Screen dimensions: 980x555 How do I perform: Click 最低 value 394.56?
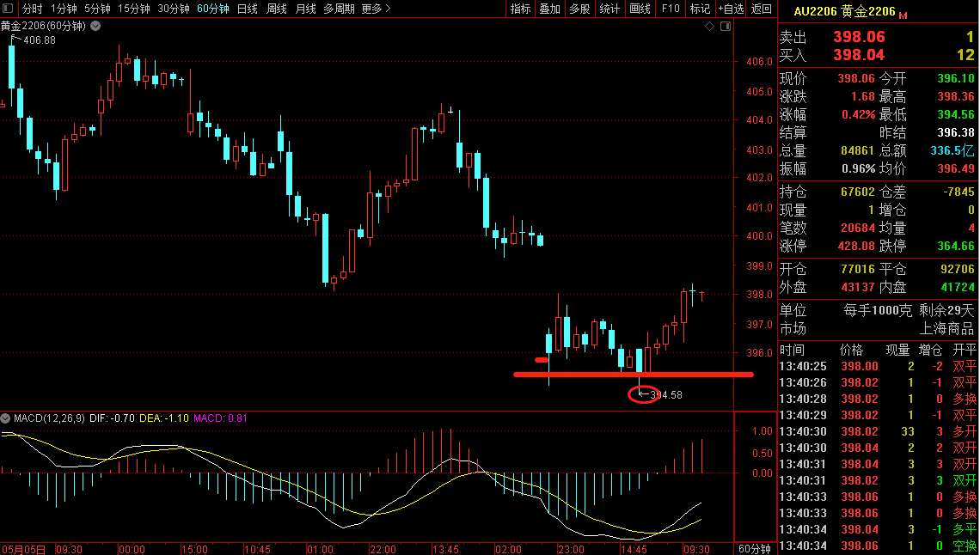tap(956, 115)
